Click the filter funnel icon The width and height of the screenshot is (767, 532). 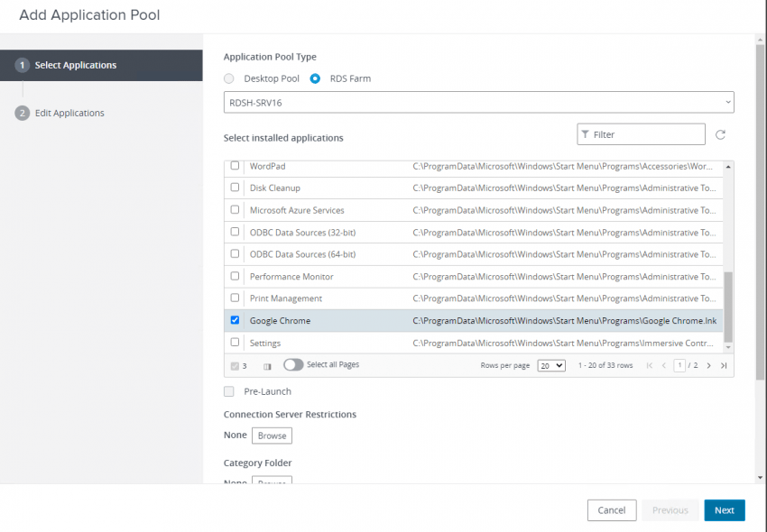pos(587,133)
